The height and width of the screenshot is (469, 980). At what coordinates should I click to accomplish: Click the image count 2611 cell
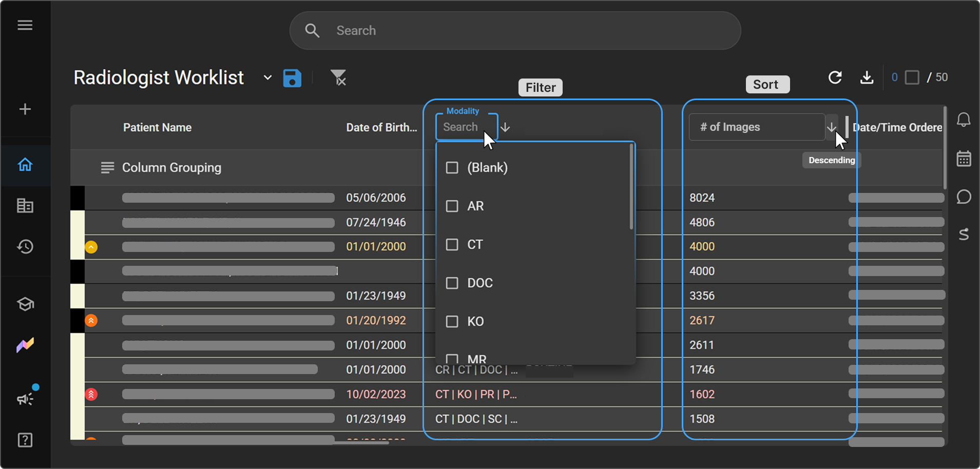pos(702,345)
